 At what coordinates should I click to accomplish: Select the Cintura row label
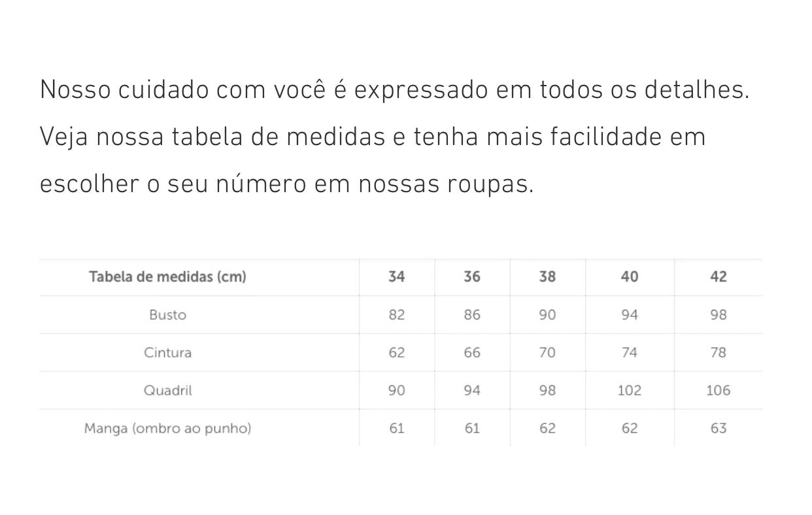[x=167, y=352]
